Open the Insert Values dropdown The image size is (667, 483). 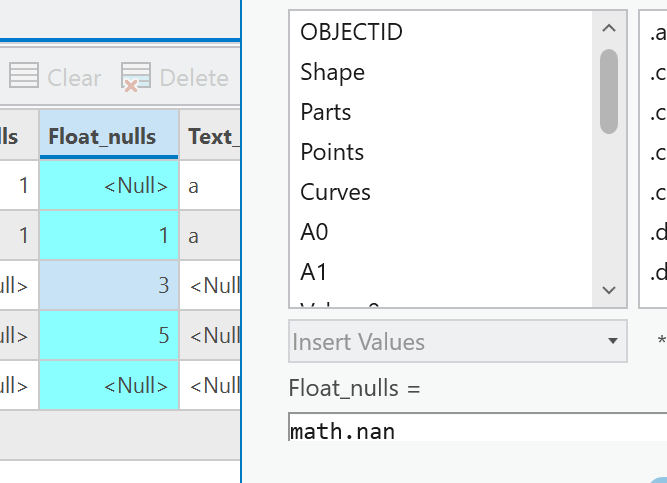(457, 342)
